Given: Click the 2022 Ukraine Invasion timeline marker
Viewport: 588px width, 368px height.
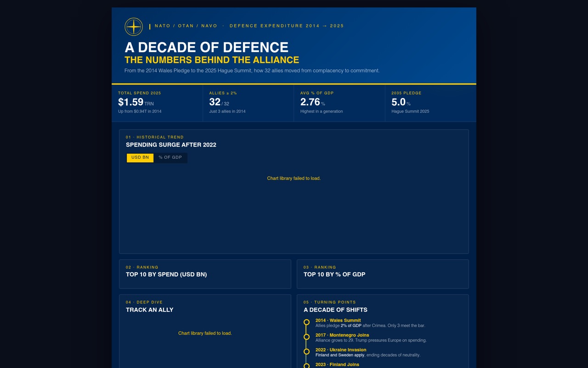Looking at the screenshot, I should pyautogui.click(x=306, y=351).
